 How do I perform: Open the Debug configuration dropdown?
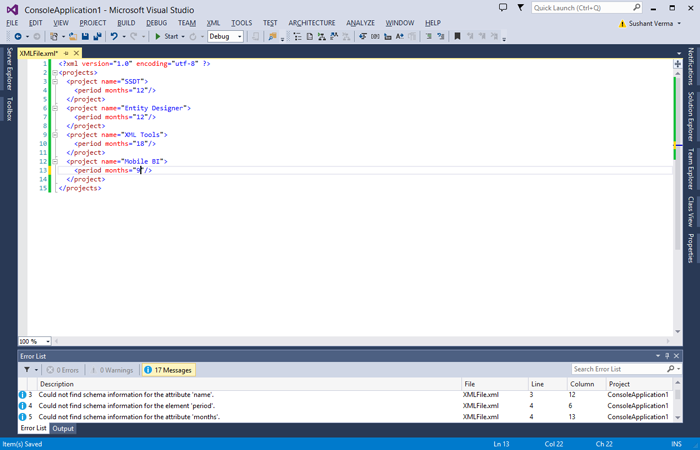pyautogui.click(x=225, y=36)
